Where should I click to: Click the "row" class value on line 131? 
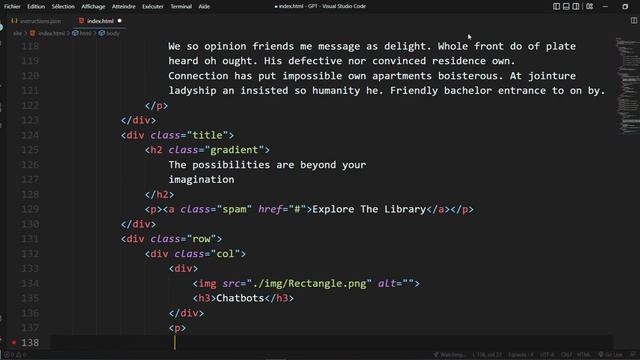[201, 239]
